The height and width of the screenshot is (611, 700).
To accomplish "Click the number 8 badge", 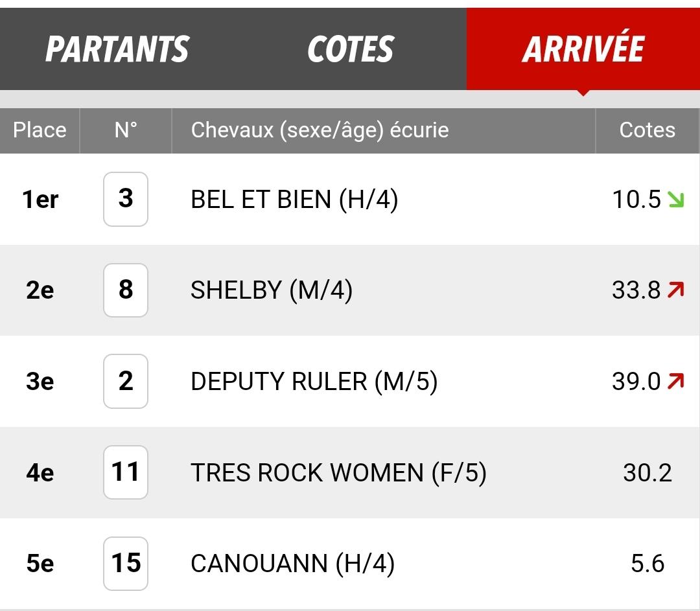I will [x=126, y=290].
